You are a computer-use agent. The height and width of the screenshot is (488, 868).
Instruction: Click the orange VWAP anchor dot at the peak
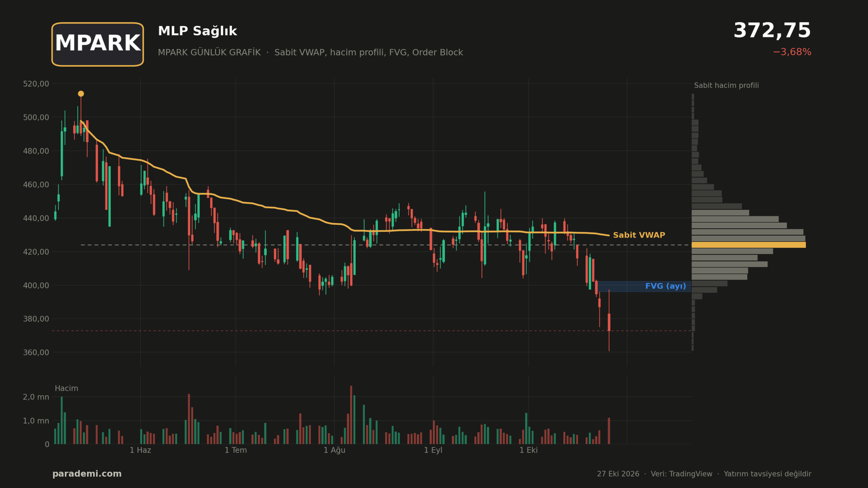pyautogui.click(x=81, y=94)
